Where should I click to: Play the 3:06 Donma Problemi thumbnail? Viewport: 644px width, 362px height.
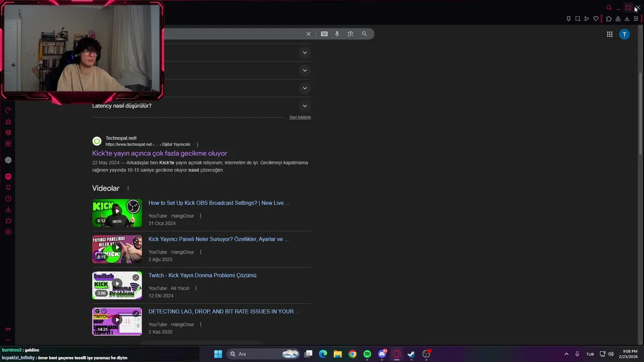117,286
